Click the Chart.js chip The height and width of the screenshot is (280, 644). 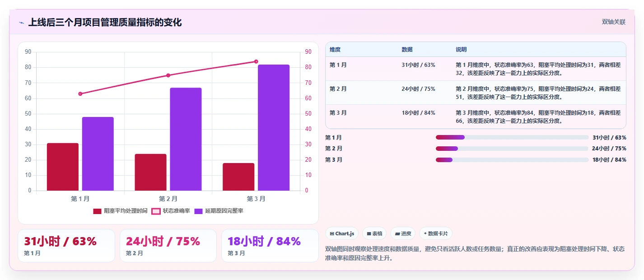coord(342,233)
